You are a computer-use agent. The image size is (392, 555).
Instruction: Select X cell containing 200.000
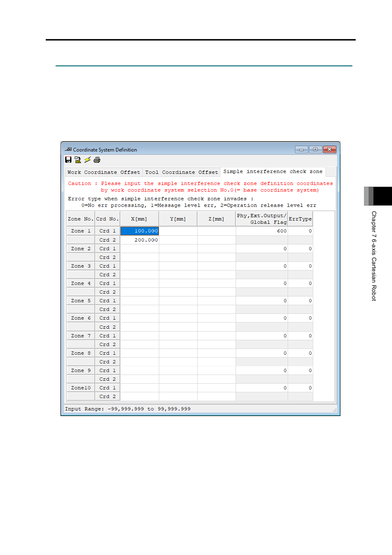(x=139, y=240)
